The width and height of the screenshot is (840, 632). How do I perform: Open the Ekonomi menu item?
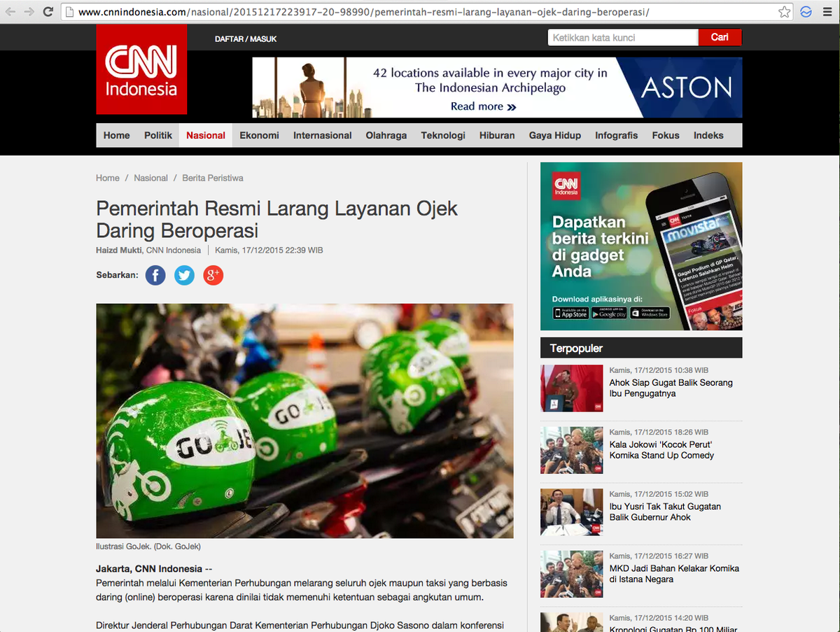click(x=259, y=135)
